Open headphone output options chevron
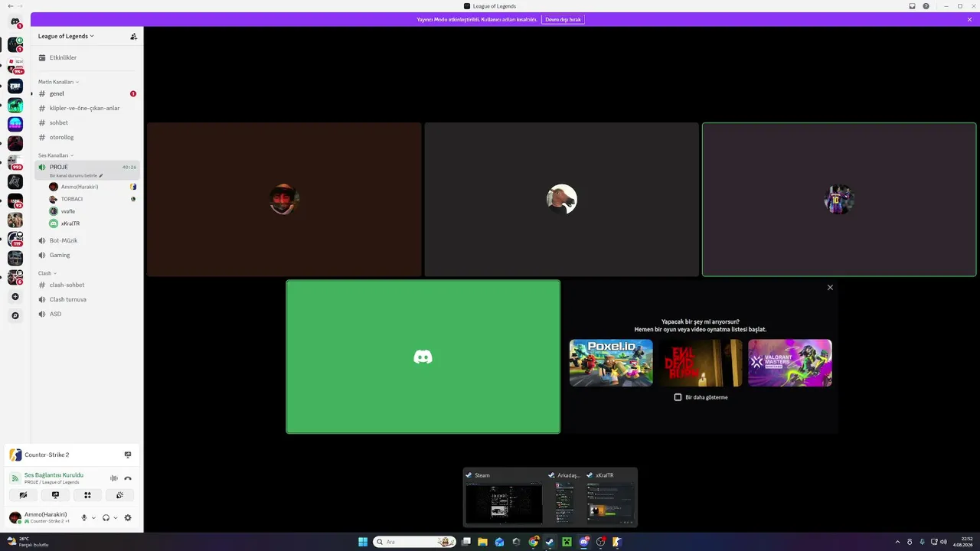Image resolution: width=980 pixels, height=551 pixels. (116, 518)
